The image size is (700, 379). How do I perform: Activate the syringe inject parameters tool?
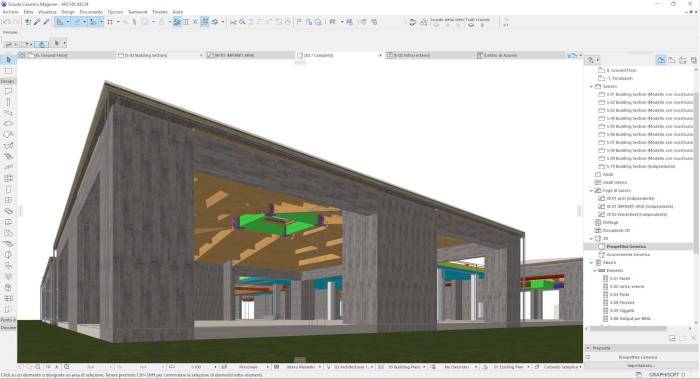46,22
